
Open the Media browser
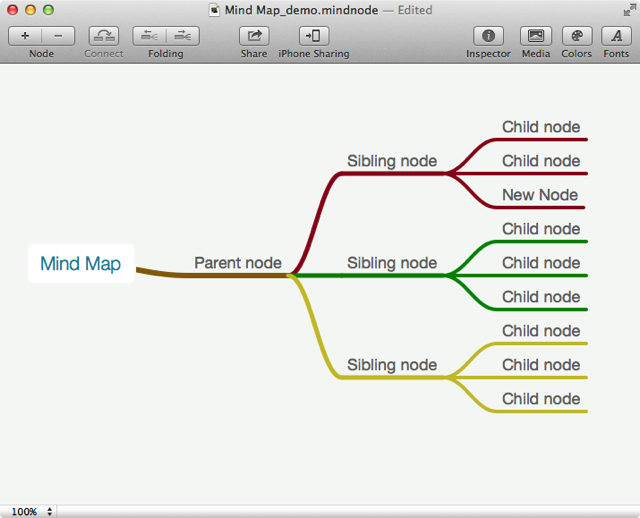[536, 36]
